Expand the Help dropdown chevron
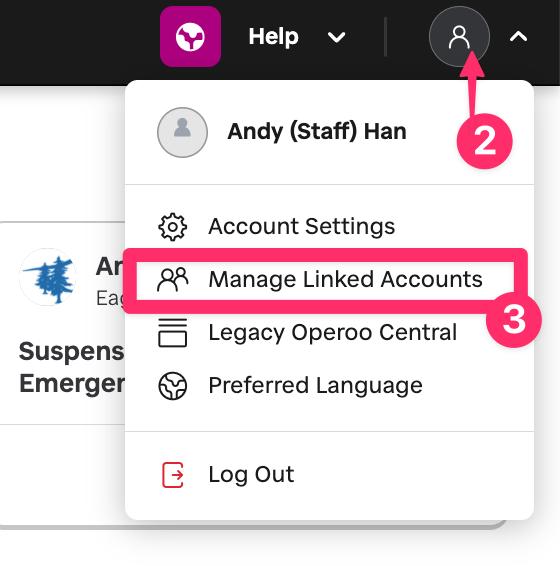The width and height of the screenshot is (560, 566). coord(336,37)
